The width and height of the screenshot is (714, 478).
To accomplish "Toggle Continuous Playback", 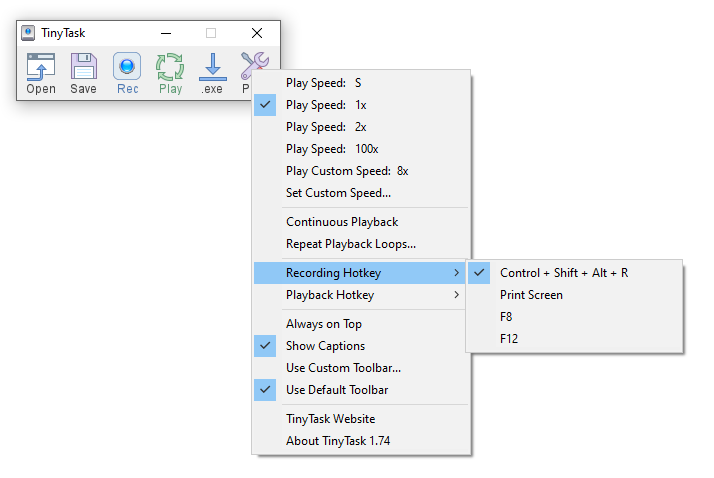I will pos(362,222).
